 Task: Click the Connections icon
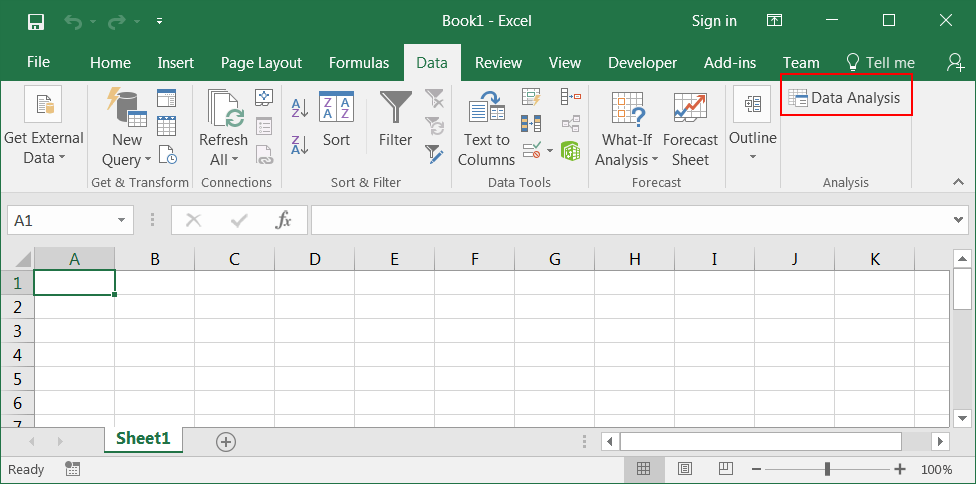click(x=265, y=97)
